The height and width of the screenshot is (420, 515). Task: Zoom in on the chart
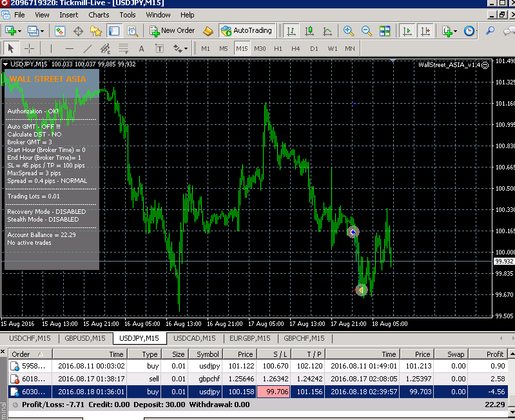[x=349, y=31]
